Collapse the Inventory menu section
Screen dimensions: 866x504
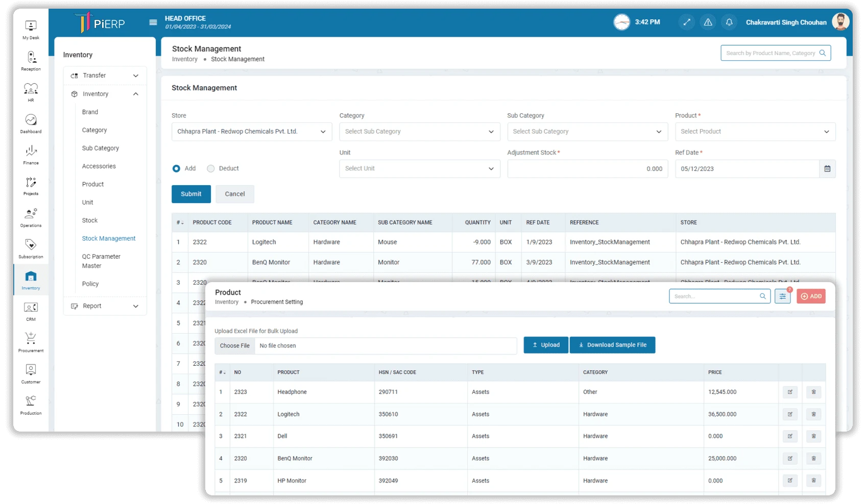(x=105, y=94)
